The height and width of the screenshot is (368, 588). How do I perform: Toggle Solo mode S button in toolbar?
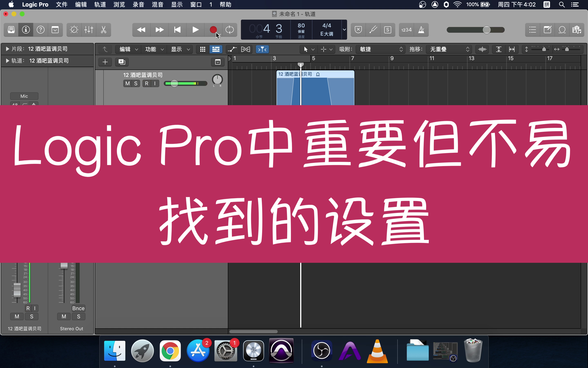388,30
